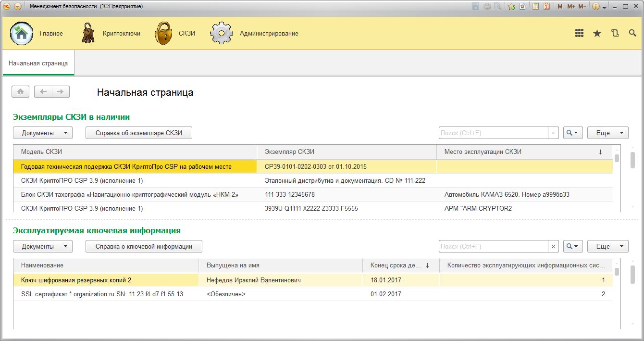The height and width of the screenshot is (341, 644).
Task: Open Favorites star in section panel
Action: pos(597,33)
